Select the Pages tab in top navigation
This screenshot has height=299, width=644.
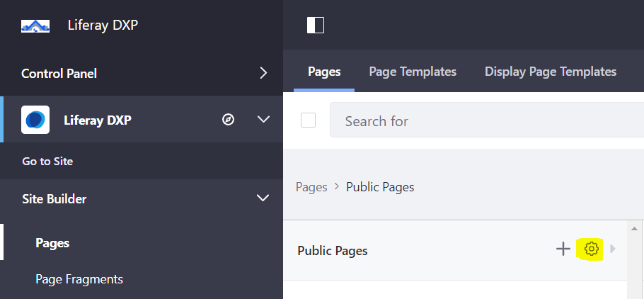(324, 72)
